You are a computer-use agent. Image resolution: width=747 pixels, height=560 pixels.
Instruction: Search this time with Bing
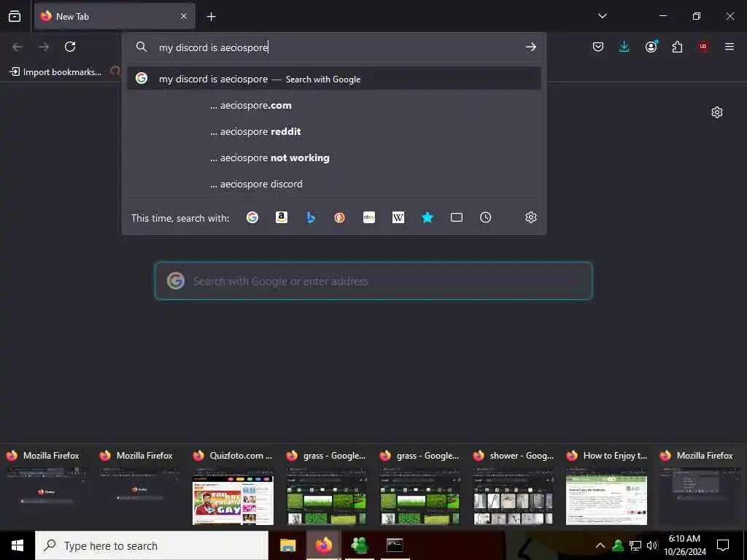click(x=311, y=217)
